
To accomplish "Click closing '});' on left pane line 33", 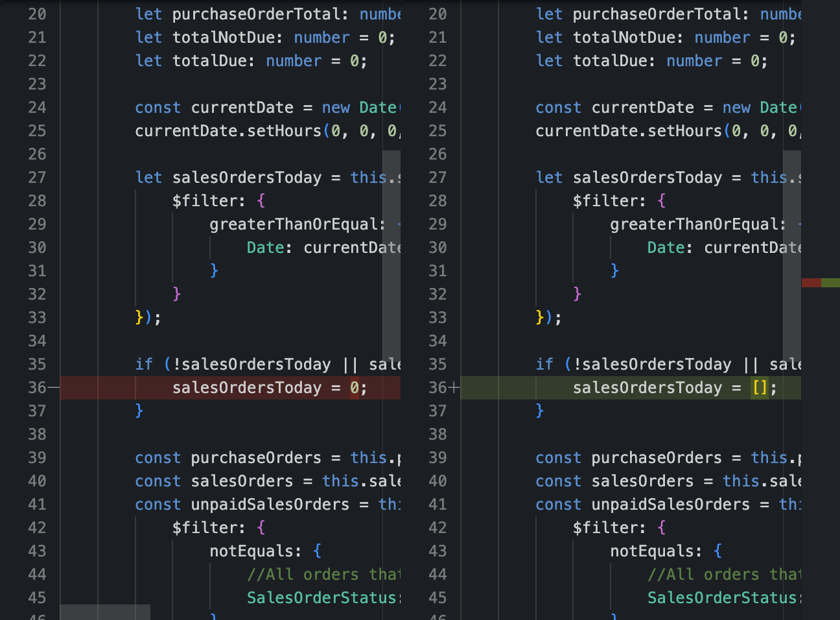I will 148,318.
